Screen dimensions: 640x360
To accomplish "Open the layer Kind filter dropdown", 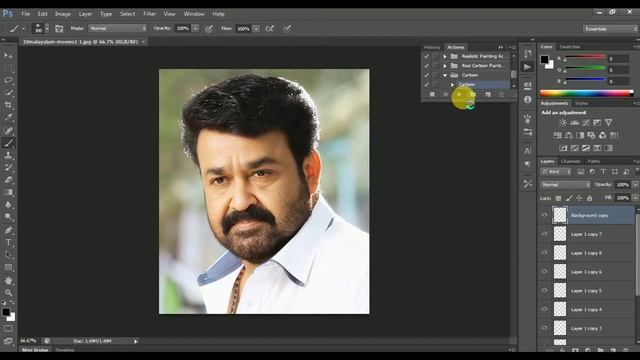I will click(x=556, y=172).
